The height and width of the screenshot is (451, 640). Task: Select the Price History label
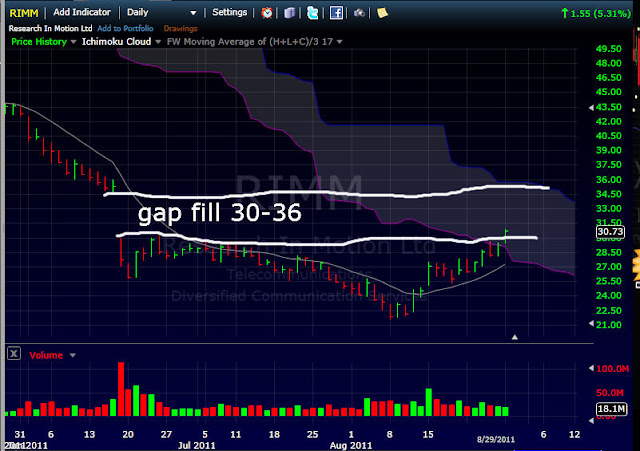coord(39,42)
